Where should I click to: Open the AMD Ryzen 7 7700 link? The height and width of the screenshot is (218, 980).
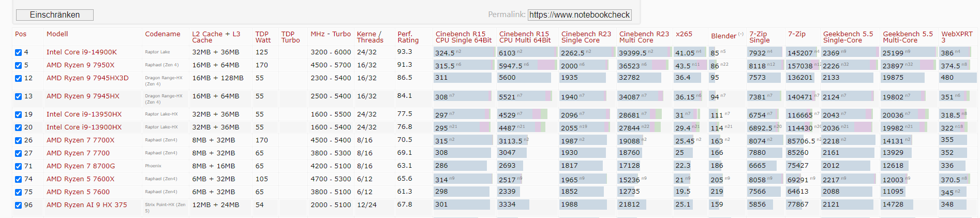click(78, 153)
